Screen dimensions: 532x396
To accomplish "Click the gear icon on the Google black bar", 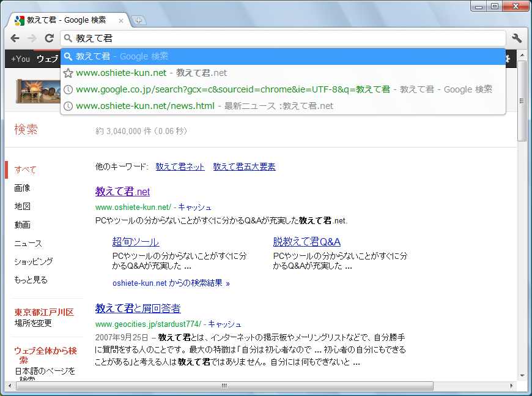I will pos(508,59).
